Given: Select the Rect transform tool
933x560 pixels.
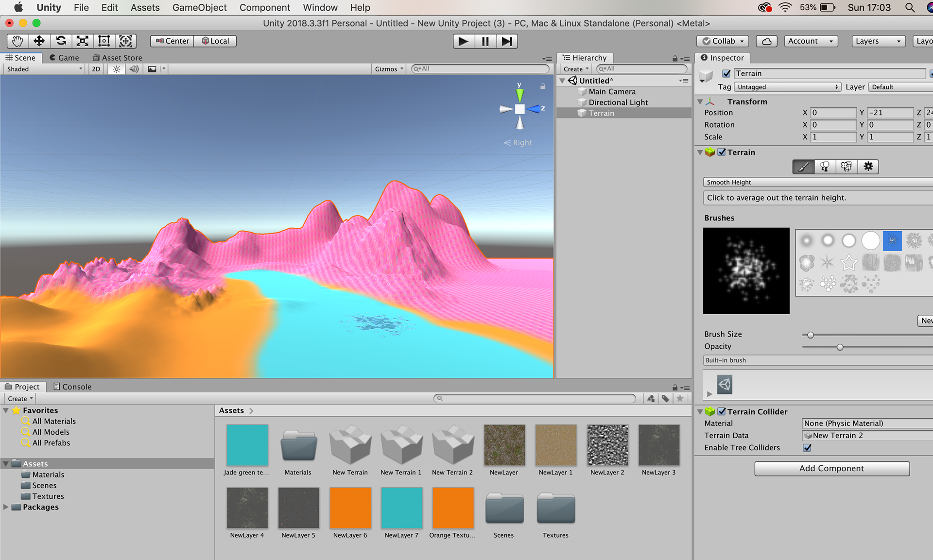Looking at the screenshot, I should click(104, 41).
